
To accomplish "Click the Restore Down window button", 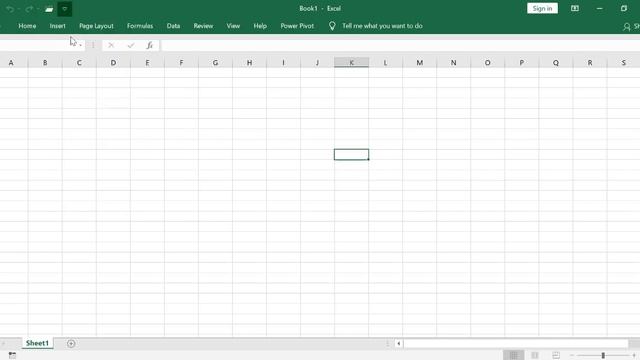I will click(x=624, y=9).
